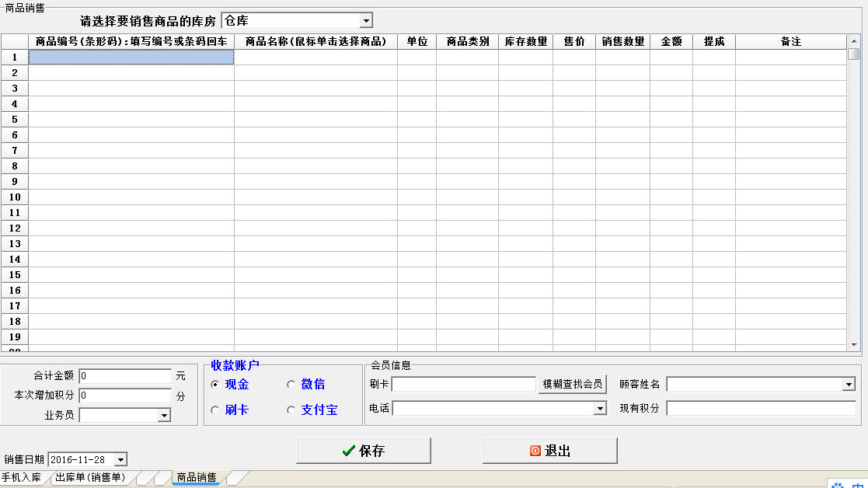This screenshot has width=868, height=488.
Task: Select row header number 15
Action: pyautogui.click(x=15, y=274)
